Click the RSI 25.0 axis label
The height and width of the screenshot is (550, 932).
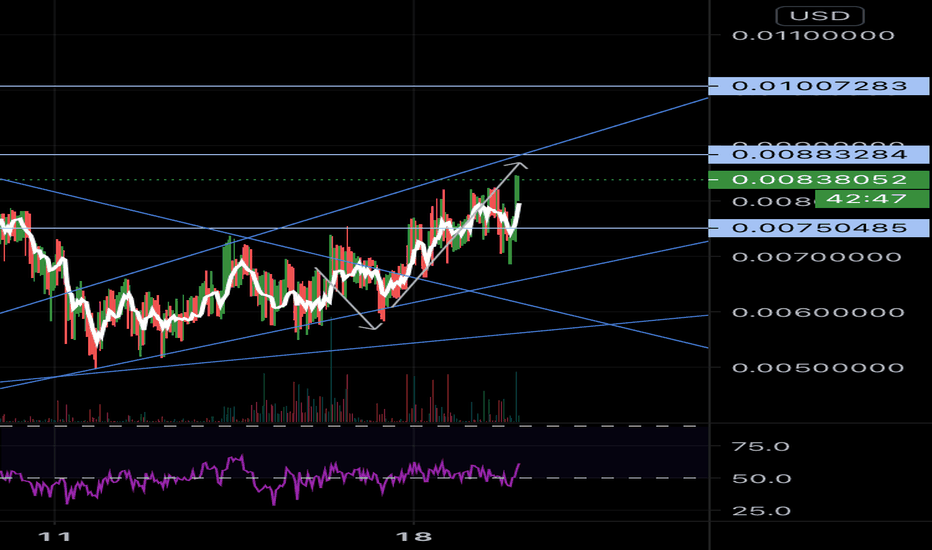pyautogui.click(x=761, y=511)
